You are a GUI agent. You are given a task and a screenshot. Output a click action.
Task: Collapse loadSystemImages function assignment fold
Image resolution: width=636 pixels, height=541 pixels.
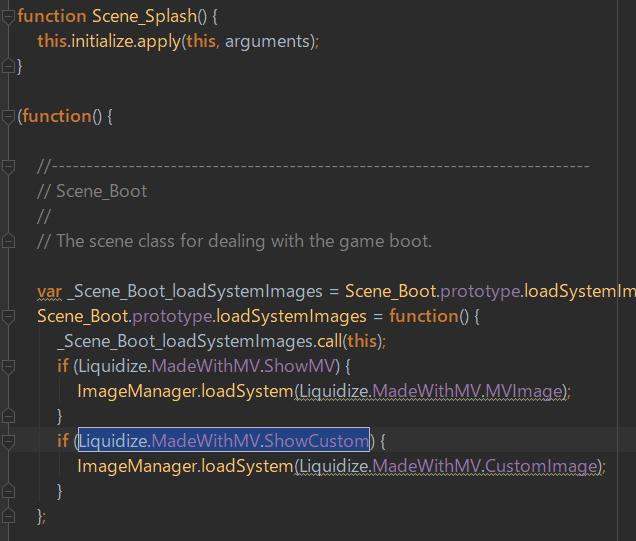point(8,316)
